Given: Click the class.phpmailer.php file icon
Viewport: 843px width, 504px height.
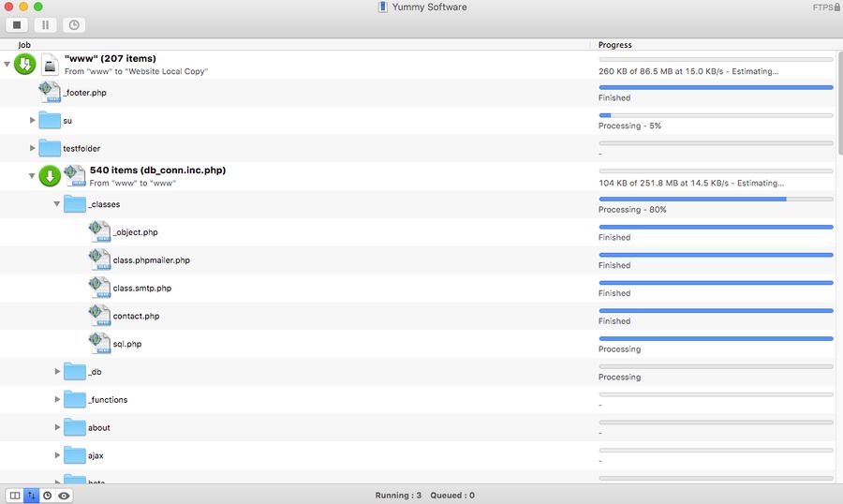Looking at the screenshot, I should 99,259.
